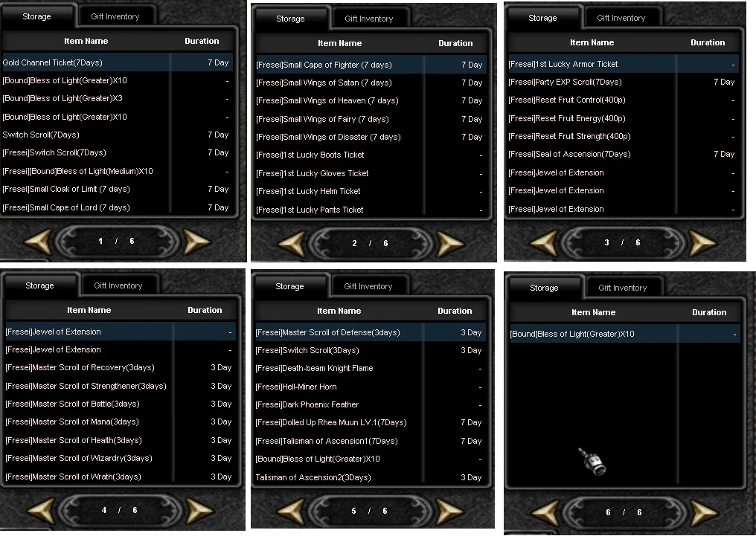The height and width of the screenshot is (536, 756).
Task: Select [Fresei]Dolled Up Rhea Muun LV.1 row
Action: 371,423
